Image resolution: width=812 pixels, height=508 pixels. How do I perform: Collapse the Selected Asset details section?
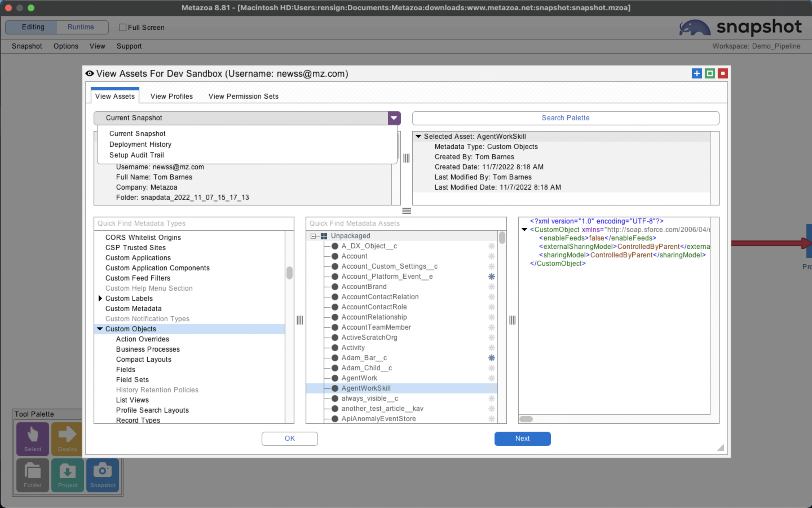(418, 136)
